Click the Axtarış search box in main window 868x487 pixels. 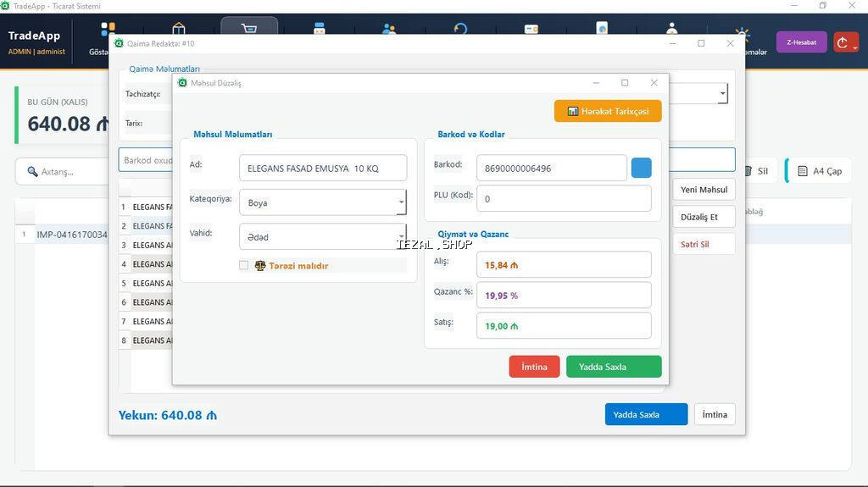[62, 172]
